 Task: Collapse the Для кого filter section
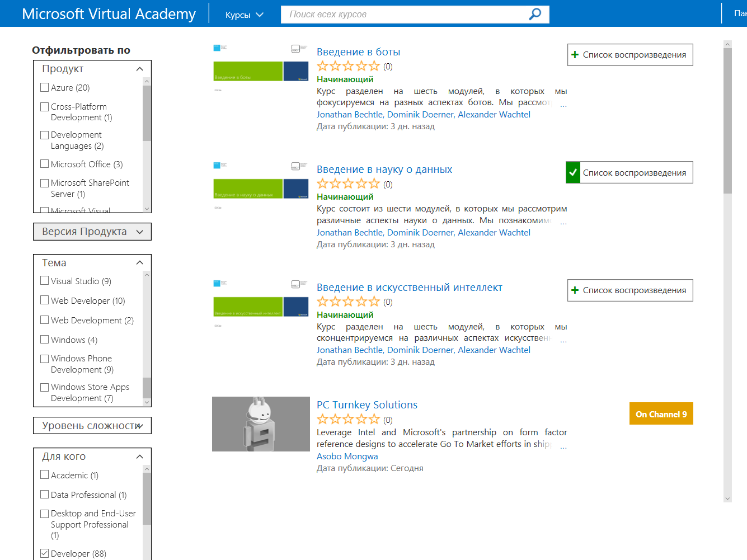(x=139, y=457)
